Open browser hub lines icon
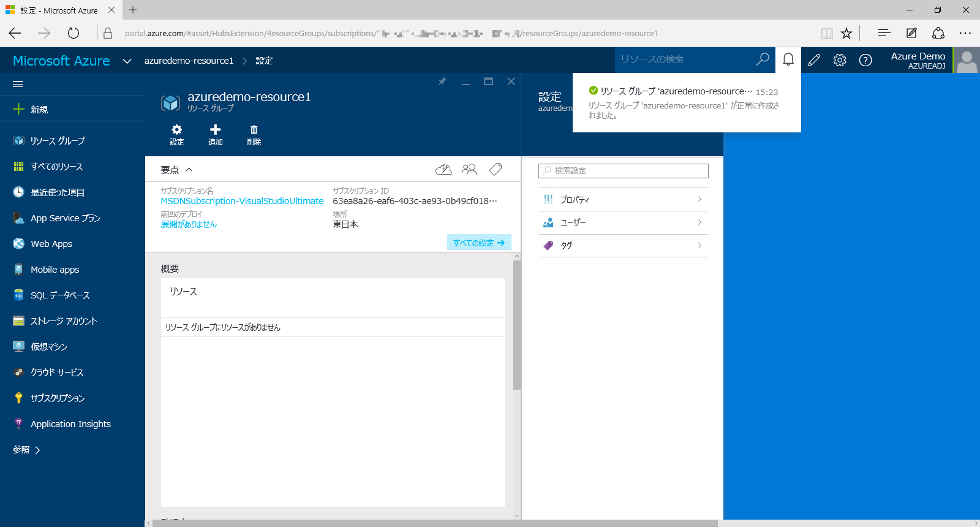The image size is (980, 527). pyautogui.click(x=884, y=33)
